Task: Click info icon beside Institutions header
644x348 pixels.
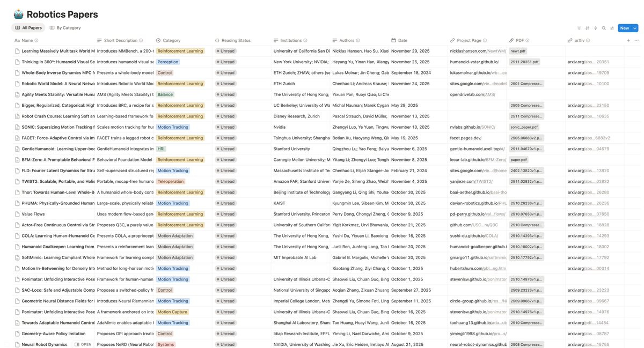Action: (x=305, y=40)
